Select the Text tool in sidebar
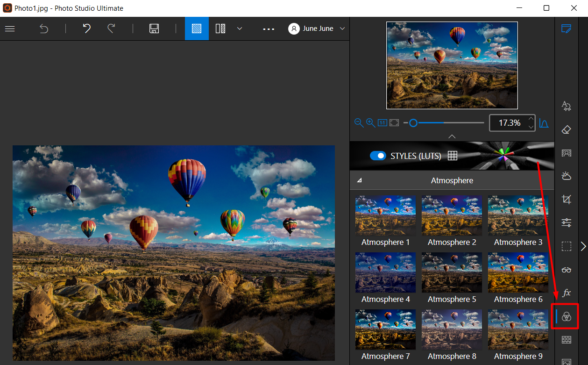Image resolution: width=588 pixels, height=365 pixels. 566,106
